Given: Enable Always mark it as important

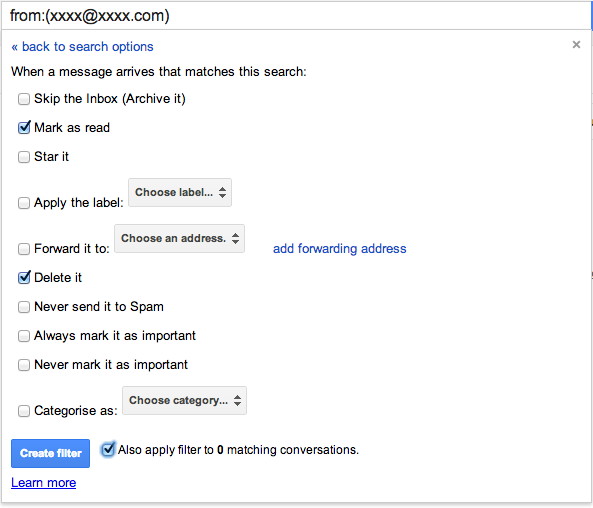Looking at the screenshot, I should (x=24, y=336).
